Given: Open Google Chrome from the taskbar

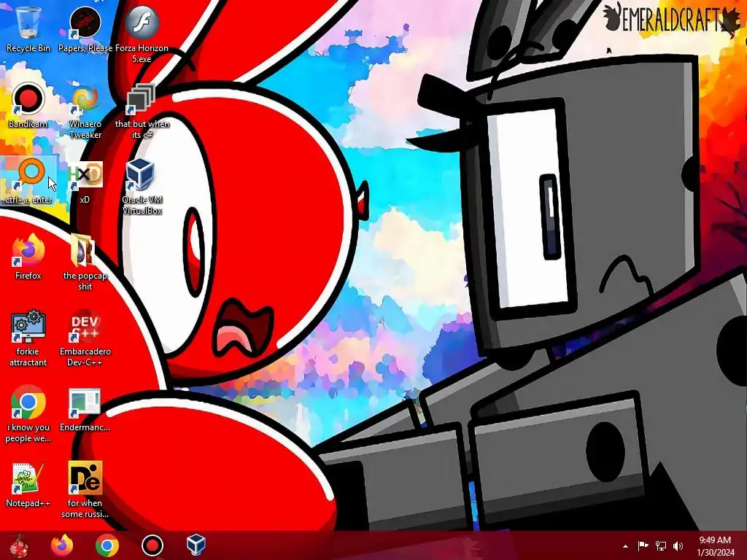Looking at the screenshot, I should pyautogui.click(x=107, y=545).
